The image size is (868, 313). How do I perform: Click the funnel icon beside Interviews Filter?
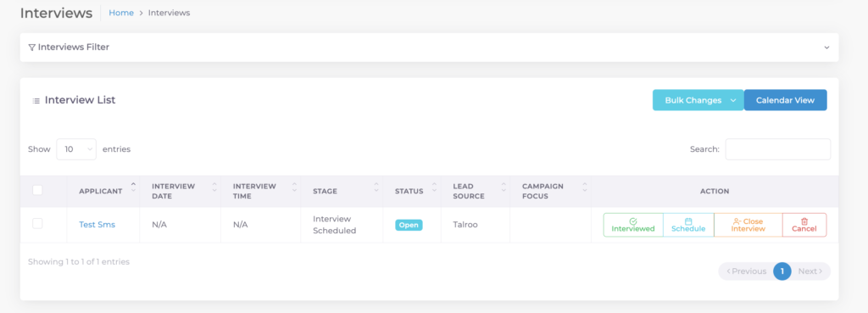[x=31, y=48]
